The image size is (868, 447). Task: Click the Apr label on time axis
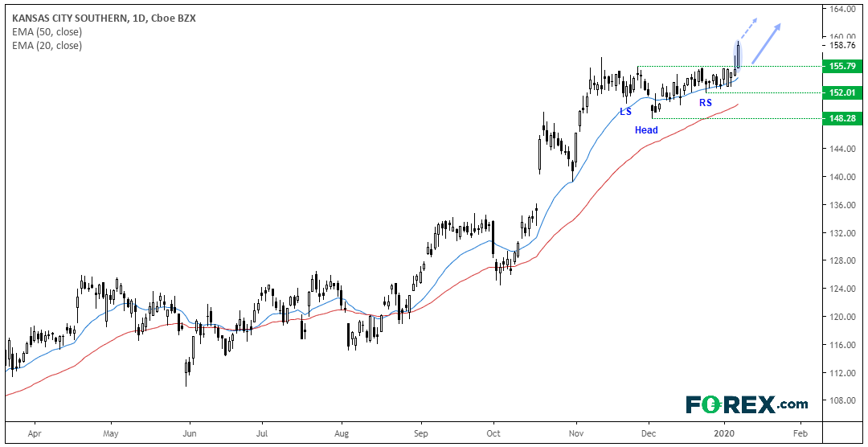35,434
